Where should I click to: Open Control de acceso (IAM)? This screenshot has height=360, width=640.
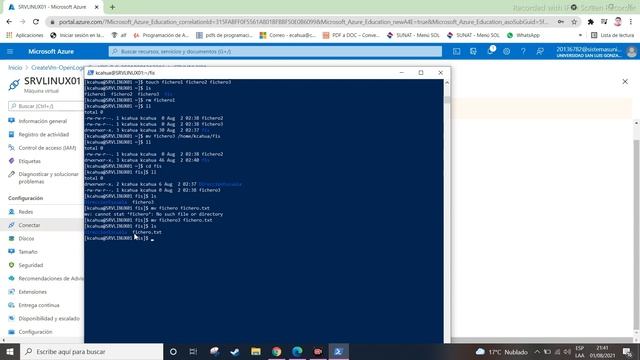coord(47,148)
